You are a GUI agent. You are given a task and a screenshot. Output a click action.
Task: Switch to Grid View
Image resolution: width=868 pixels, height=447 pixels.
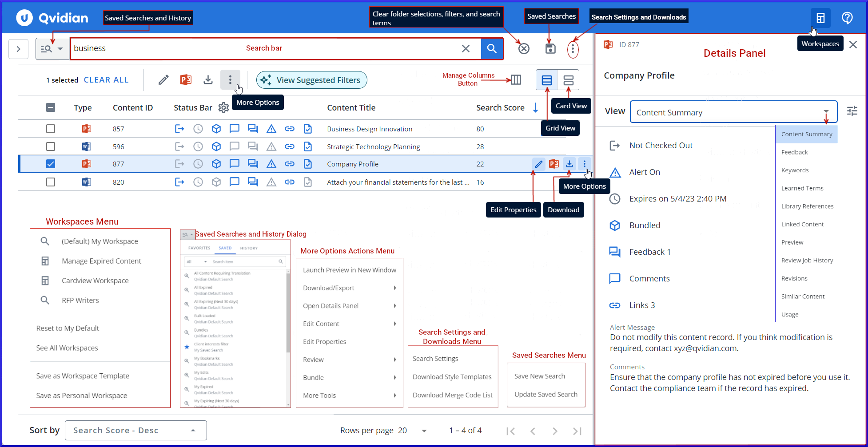(x=547, y=80)
